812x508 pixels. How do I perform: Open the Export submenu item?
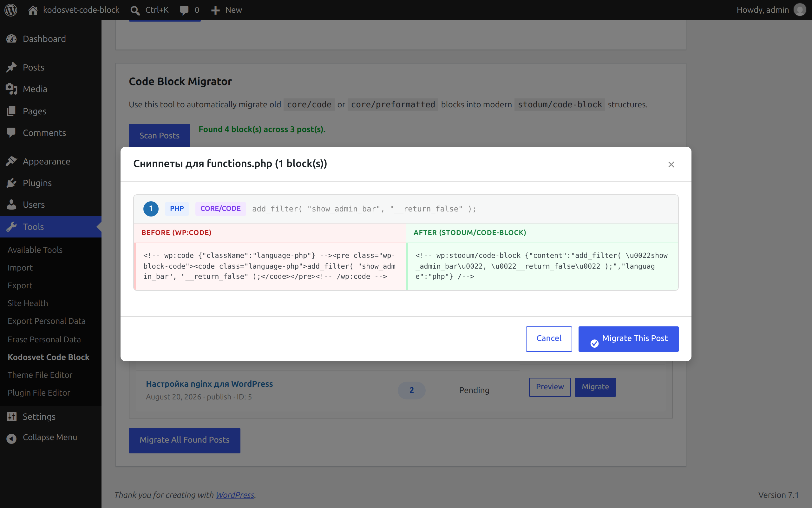click(x=20, y=285)
